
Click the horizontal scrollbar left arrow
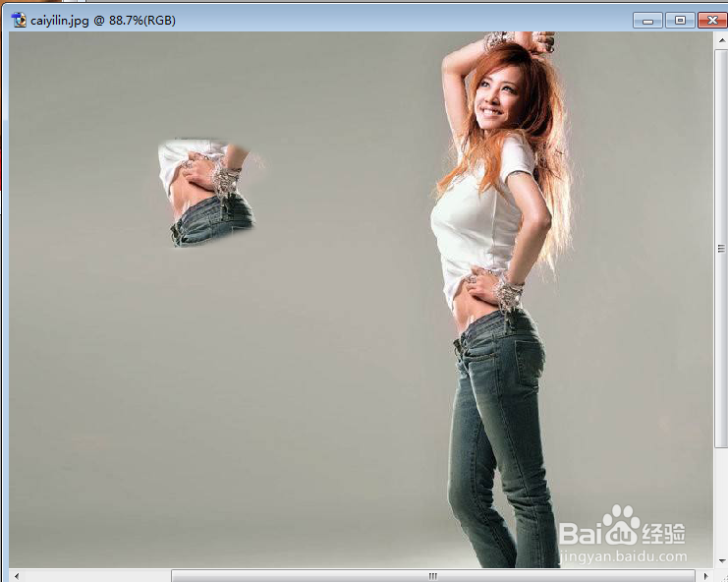click(17, 576)
